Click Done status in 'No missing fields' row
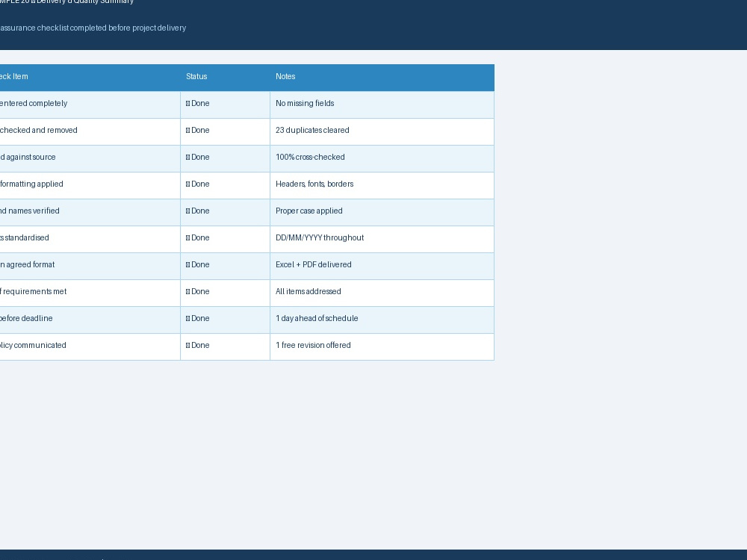747x560 pixels. pos(225,105)
